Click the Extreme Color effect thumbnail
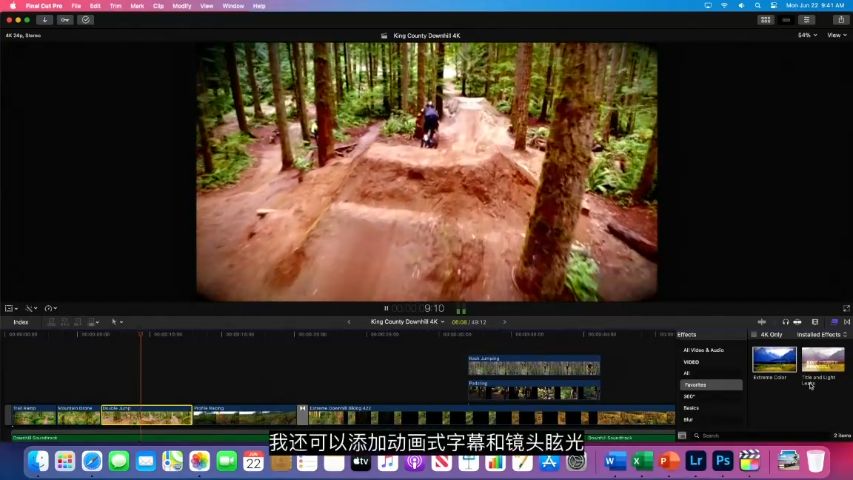 click(774, 360)
